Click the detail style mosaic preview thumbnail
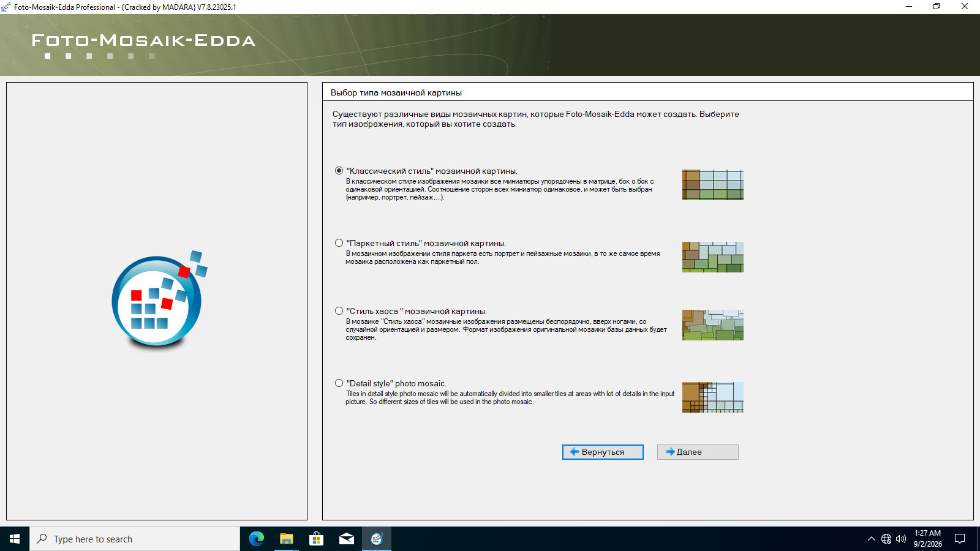980x551 pixels. (713, 397)
